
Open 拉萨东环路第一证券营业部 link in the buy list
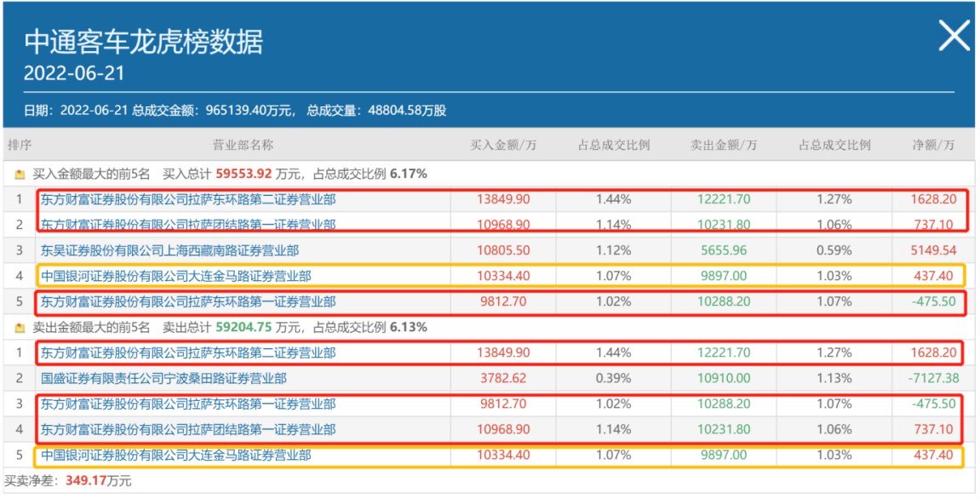pyautogui.click(x=188, y=301)
